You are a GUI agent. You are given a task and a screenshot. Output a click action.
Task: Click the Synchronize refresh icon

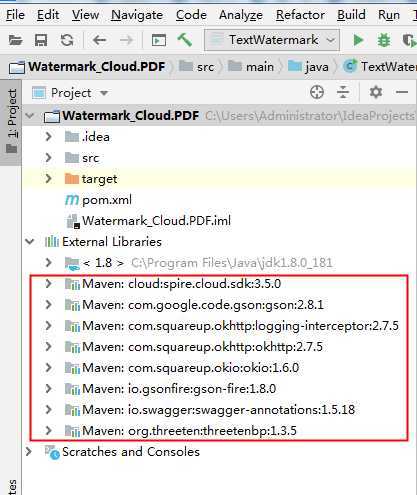click(x=67, y=40)
